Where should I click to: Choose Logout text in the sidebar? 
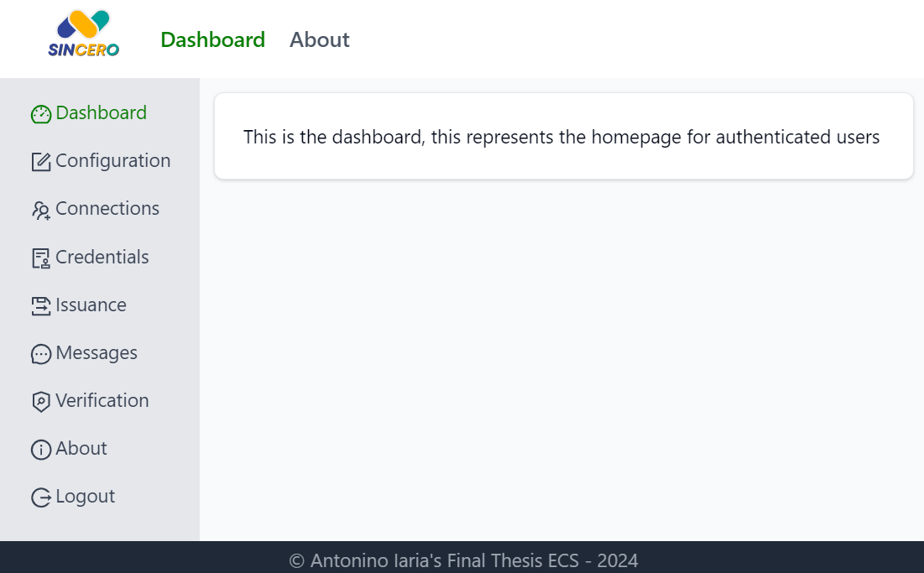click(x=86, y=497)
